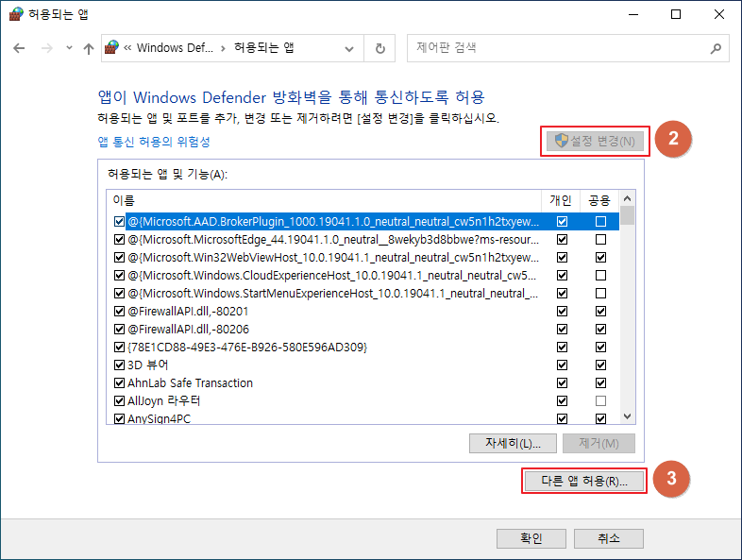Open breadcrumb chevron after Windows Def...

coord(223,48)
